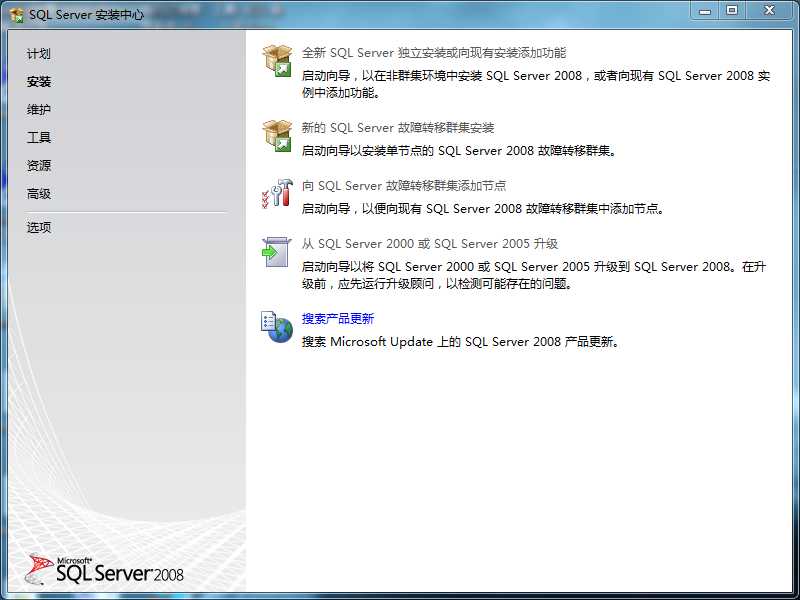This screenshot has width=800, height=600.
Task: Click link 向 SQL Server 故障转移群集添加节点
Action: coord(404,186)
